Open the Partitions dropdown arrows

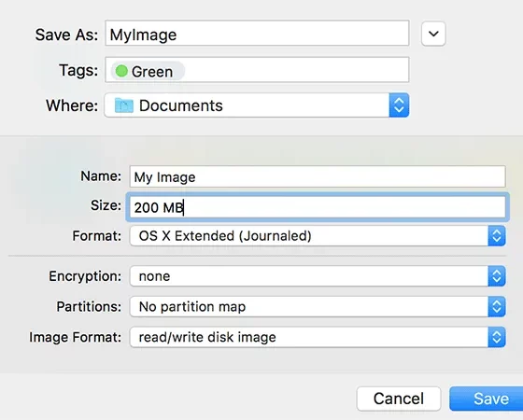point(497,307)
